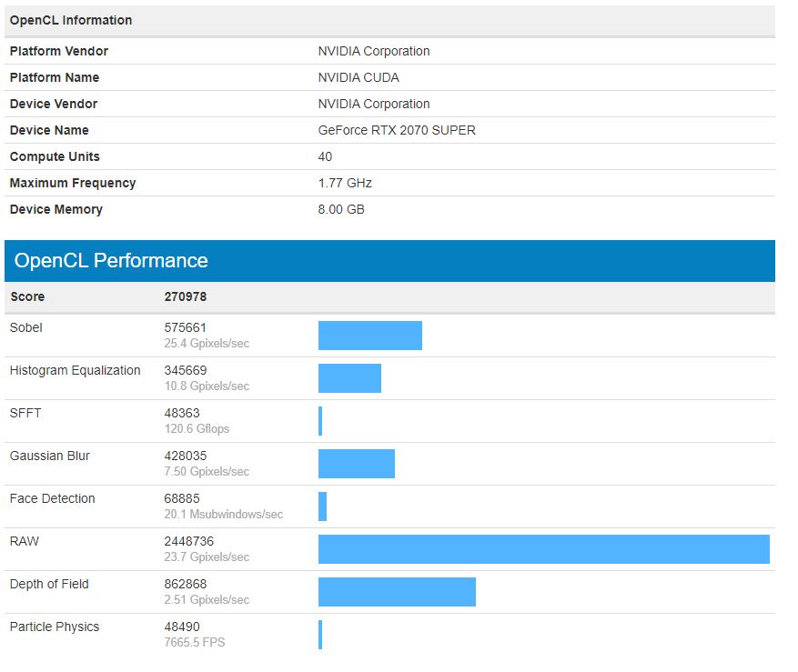This screenshot has width=798, height=672.
Task: Click the 10.8 Gpixels/sec value
Action: point(207,386)
